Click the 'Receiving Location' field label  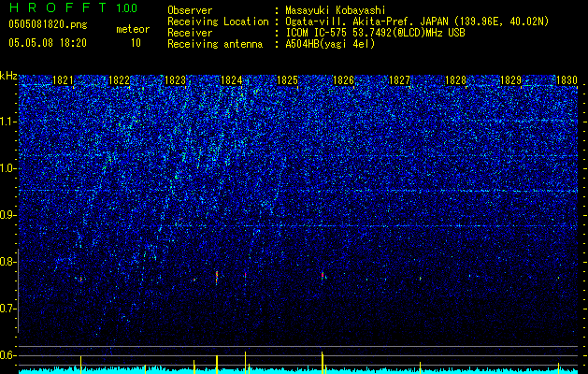pyautogui.click(x=218, y=22)
